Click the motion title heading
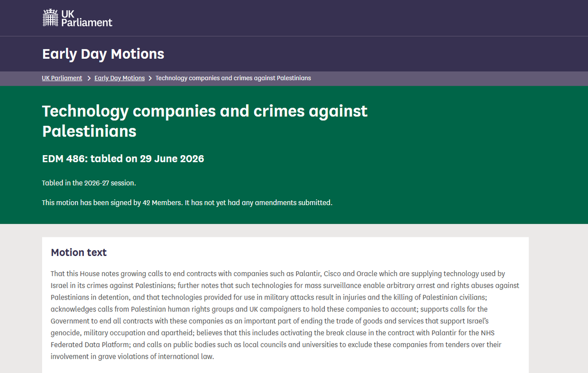This screenshot has height=373, width=588. click(x=205, y=121)
